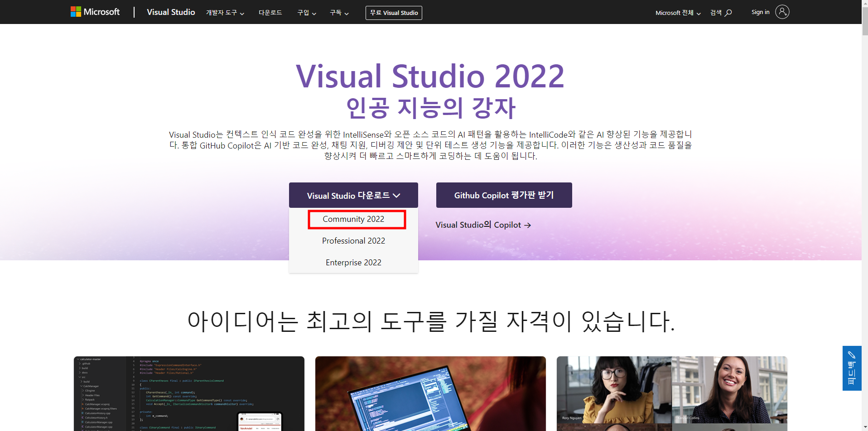Expand the 구독 menu

[x=339, y=13]
